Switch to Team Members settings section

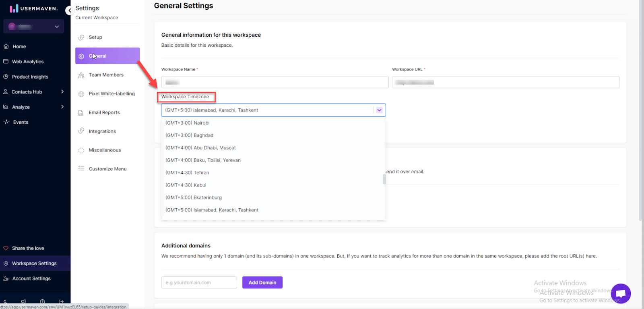tap(106, 75)
